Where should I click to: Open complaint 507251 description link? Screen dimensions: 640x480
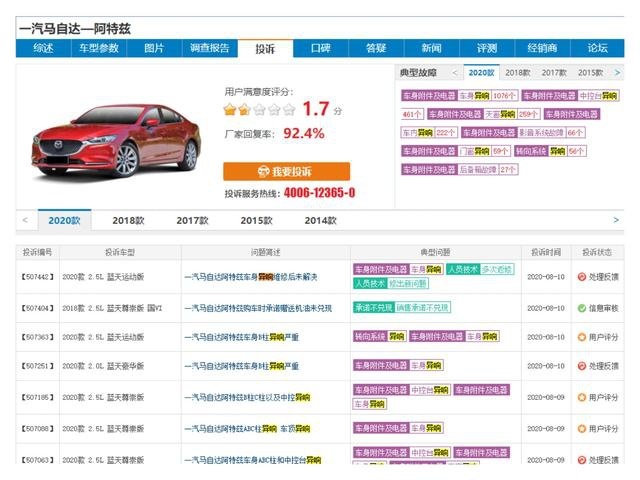click(x=242, y=366)
